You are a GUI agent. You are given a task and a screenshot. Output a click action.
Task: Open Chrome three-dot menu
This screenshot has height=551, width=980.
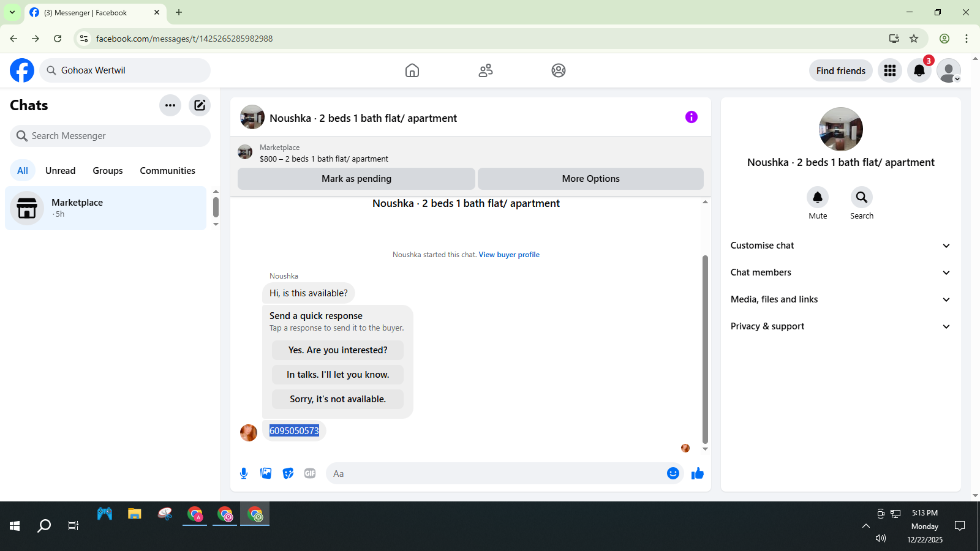(967, 39)
